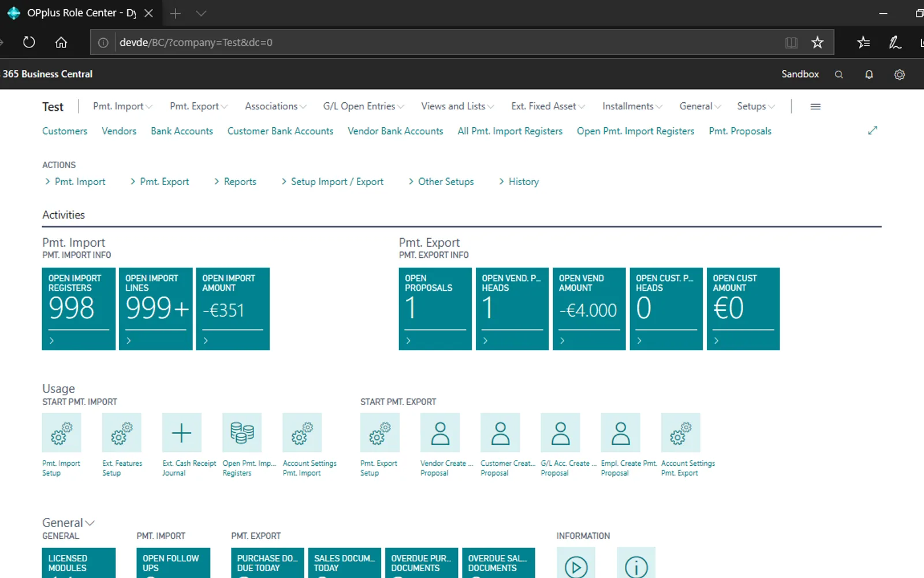Expand the Pmt. Import navigation dropdown
The width and height of the screenshot is (924, 578).
pyautogui.click(x=122, y=106)
